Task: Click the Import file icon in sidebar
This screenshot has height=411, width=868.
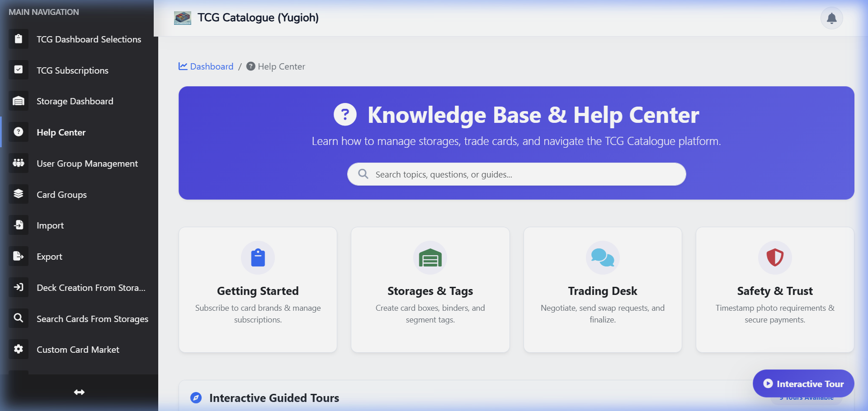Action: [18, 225]
